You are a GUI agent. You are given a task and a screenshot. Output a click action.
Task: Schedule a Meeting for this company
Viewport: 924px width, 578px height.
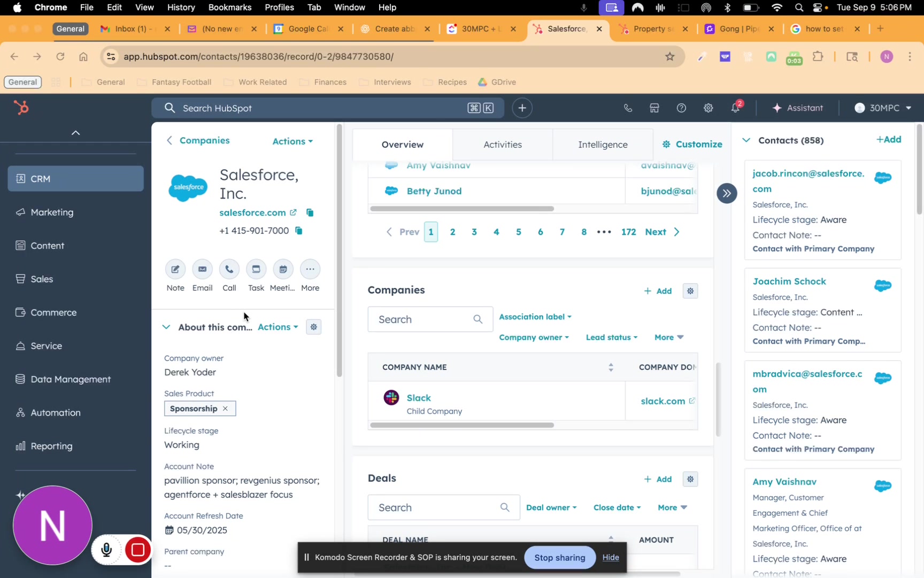click(x=283, y=269)
